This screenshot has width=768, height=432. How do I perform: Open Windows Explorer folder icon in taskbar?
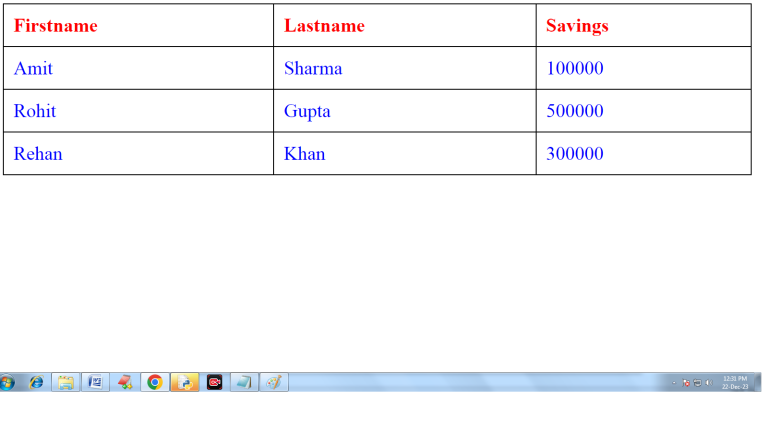coord(66,383)
